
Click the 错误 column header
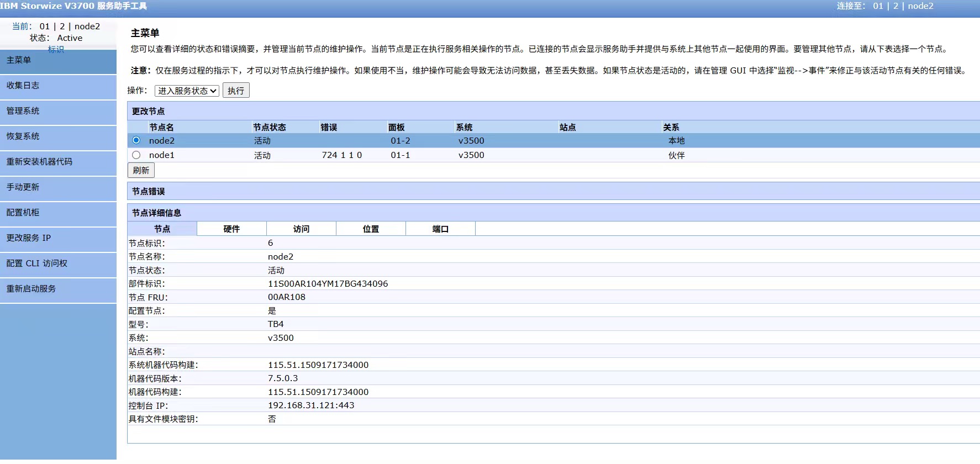[x=329, y=127]
